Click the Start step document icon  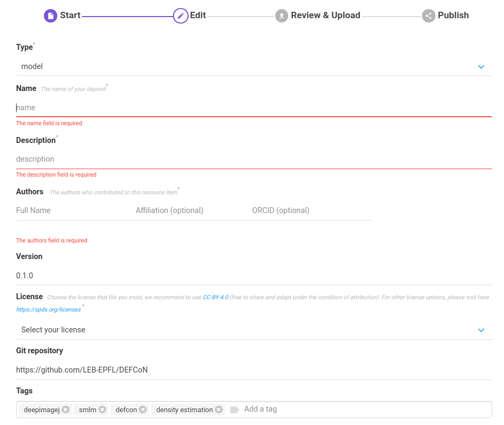[x=50, y=16]
